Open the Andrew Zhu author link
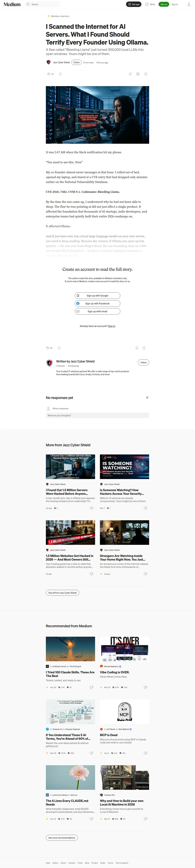This screenshot has height=868, width=195. coord(110,795)
